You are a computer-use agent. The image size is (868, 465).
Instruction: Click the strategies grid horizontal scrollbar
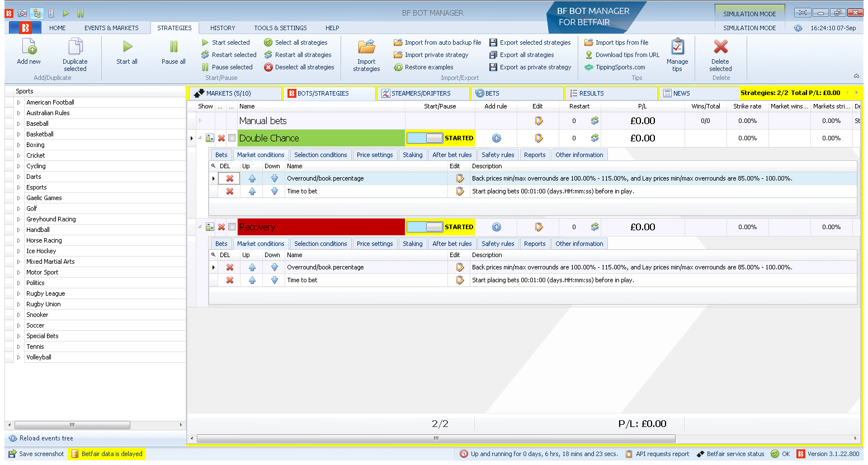[436, 438]
